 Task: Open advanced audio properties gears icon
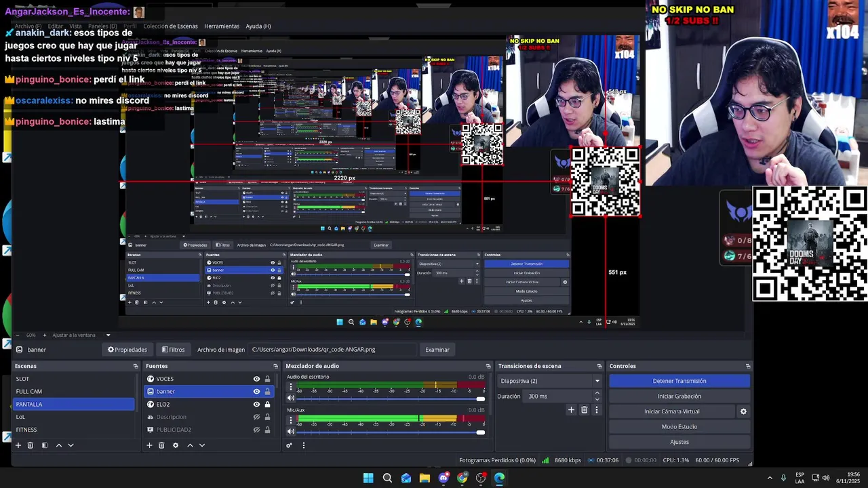tap(289, 445)
